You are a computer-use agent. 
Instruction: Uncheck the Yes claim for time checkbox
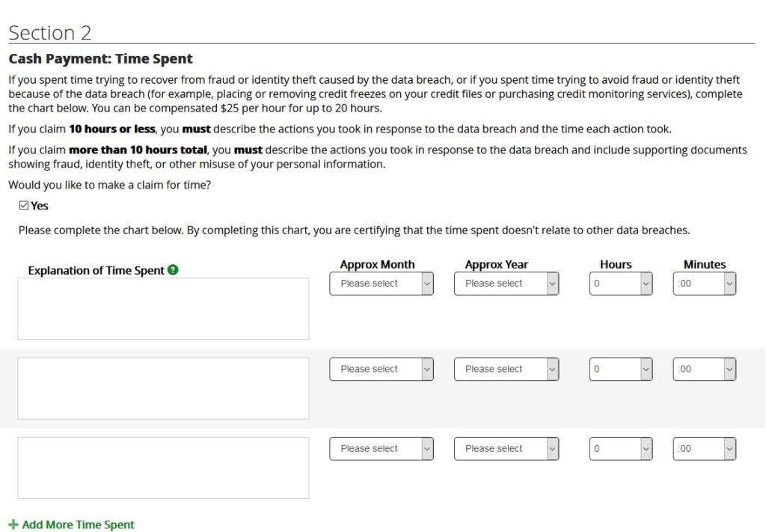[24, 206]
